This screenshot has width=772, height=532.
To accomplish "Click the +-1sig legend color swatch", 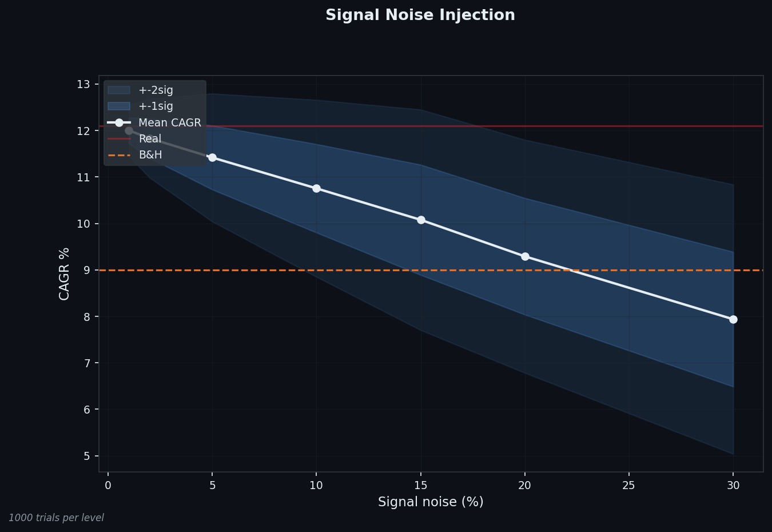I will coord(119,106).
